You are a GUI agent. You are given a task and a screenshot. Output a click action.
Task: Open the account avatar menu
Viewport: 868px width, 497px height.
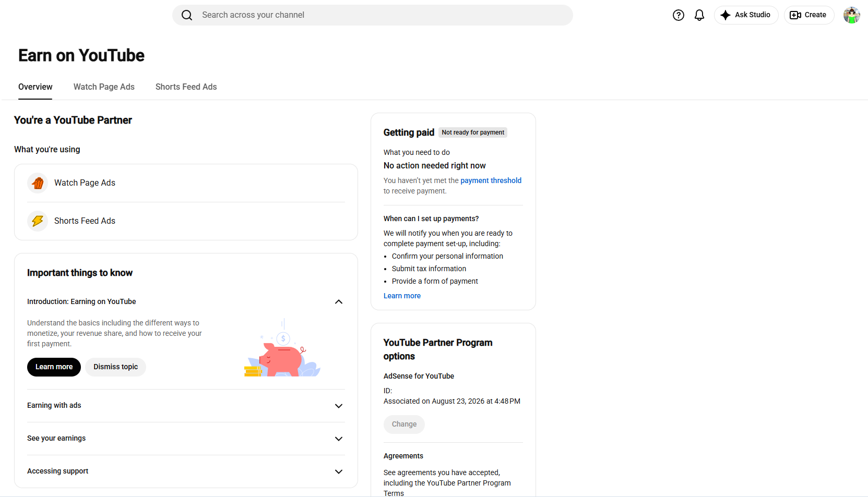[851, 15]
